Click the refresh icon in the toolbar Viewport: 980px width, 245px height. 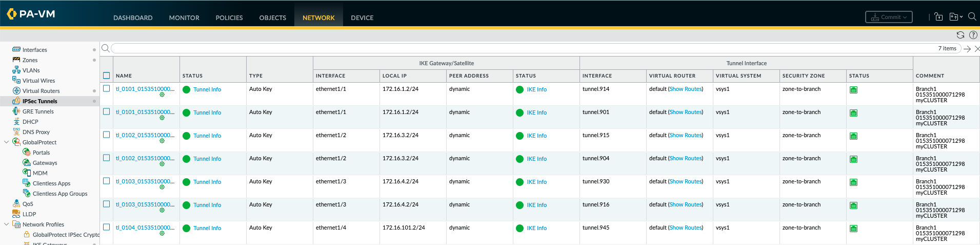[961, 35]
